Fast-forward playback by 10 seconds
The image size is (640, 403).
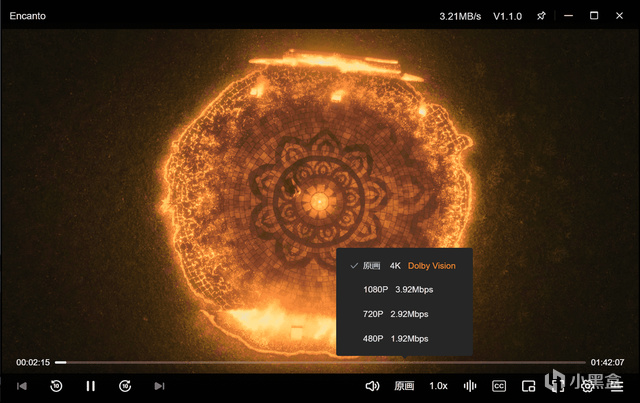pos(125,386)
